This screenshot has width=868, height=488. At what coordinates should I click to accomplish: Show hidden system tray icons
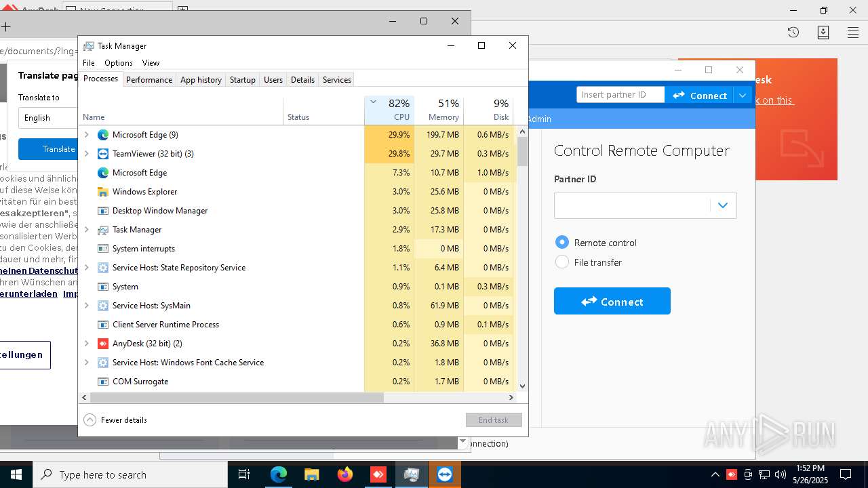click(x=715, y=474)
